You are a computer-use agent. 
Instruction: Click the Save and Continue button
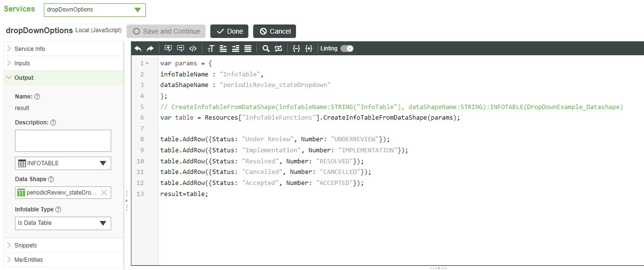166,31
